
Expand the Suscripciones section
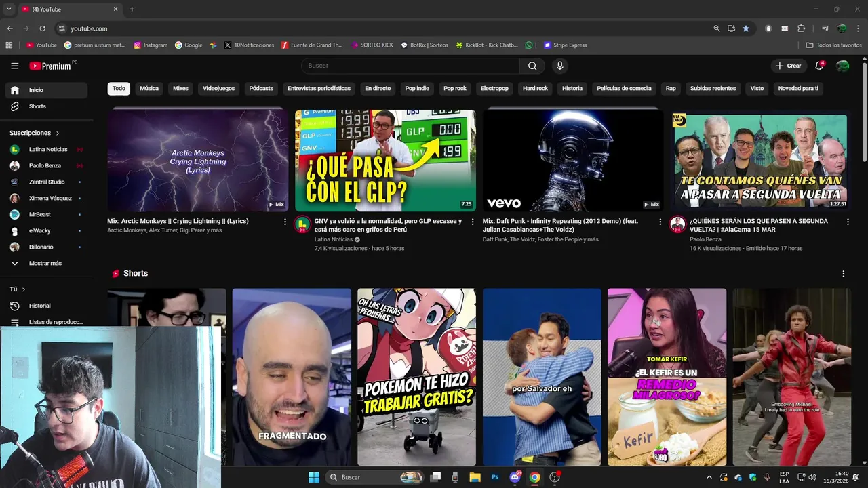[x=35, y=133]
